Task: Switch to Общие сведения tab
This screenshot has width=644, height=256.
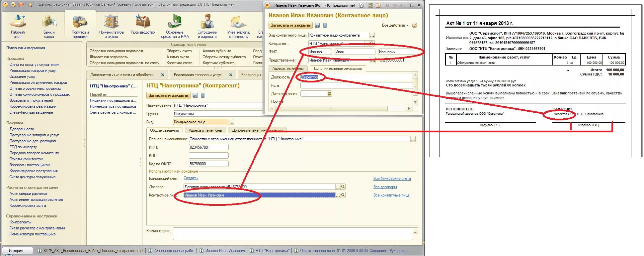Action: 164,130
